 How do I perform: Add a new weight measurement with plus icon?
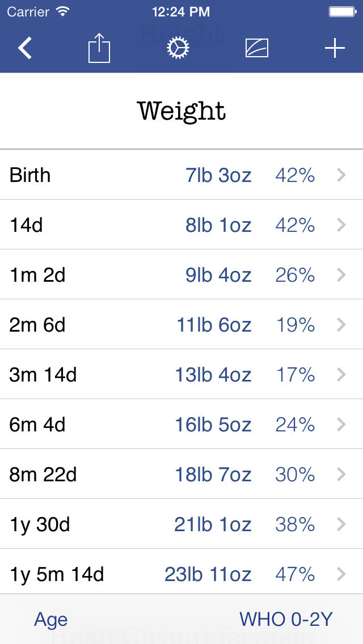(x=334, y=48)
